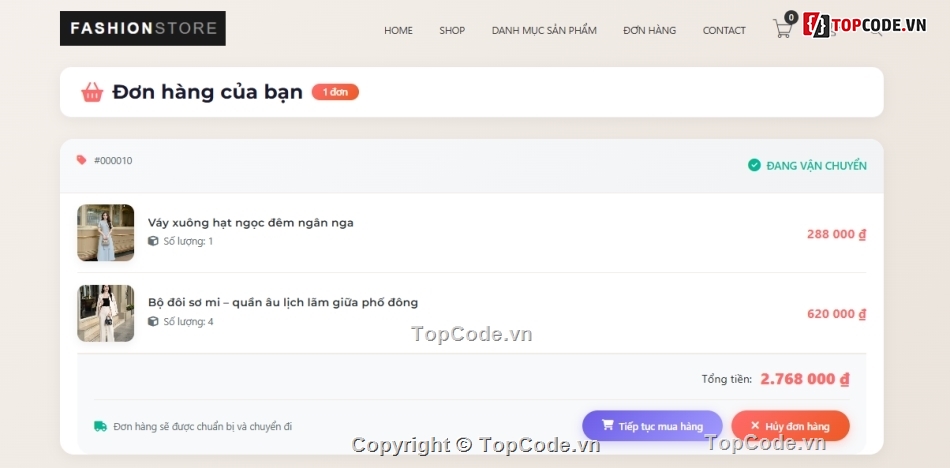
Task: Open DANH MỤC SẢN PHẨM menu
Action: (x=544, y=30)
